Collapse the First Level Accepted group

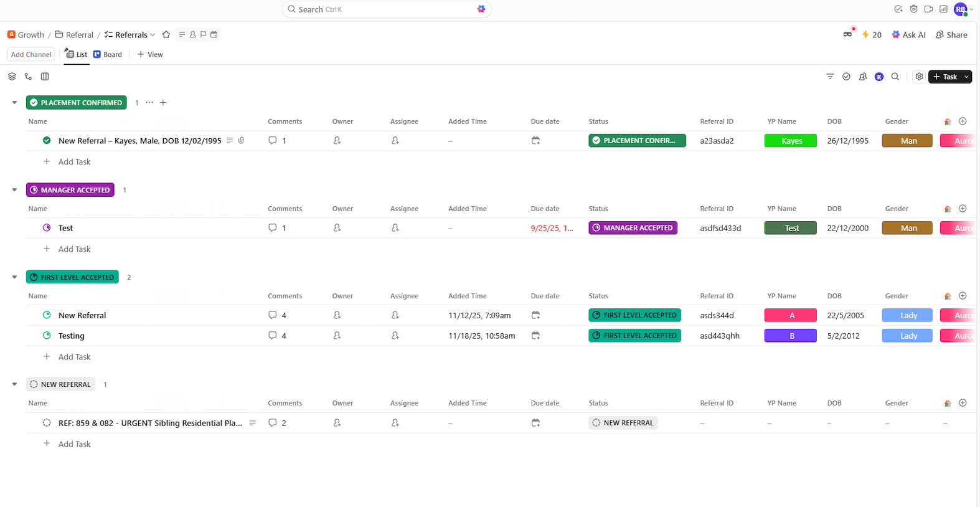click(14, 277)
